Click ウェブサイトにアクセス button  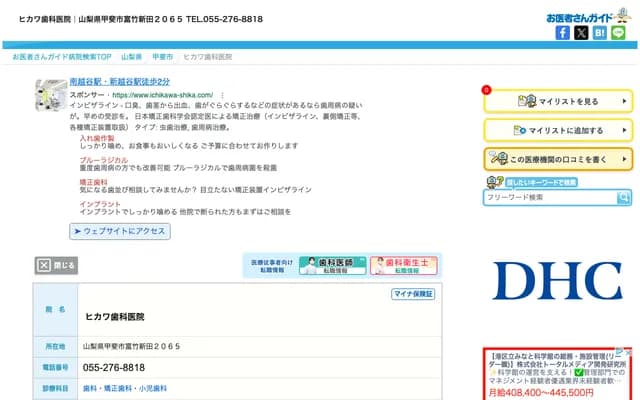click(120, 231)
